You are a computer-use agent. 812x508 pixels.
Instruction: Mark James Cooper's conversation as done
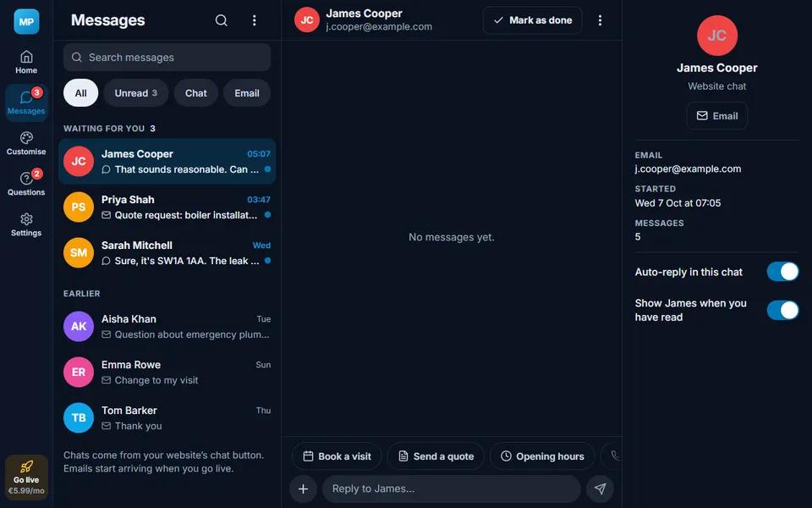(x=532, y=20)
